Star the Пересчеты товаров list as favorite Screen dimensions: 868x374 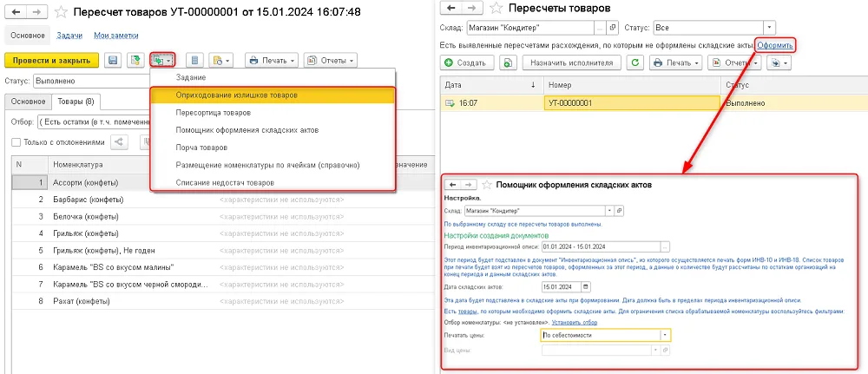496,9
